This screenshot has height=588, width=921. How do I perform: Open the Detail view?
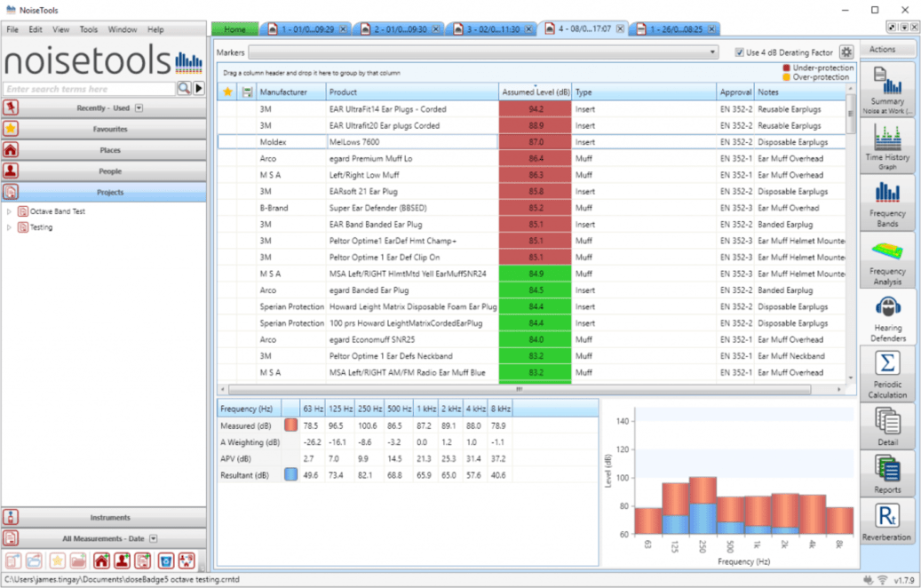tap(887, 426)
